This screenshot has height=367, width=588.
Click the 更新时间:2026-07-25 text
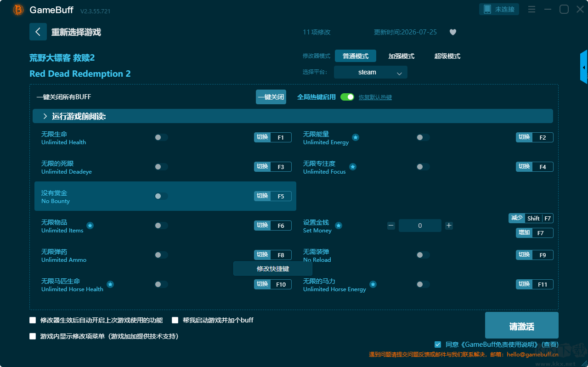[x=405, y=32]
